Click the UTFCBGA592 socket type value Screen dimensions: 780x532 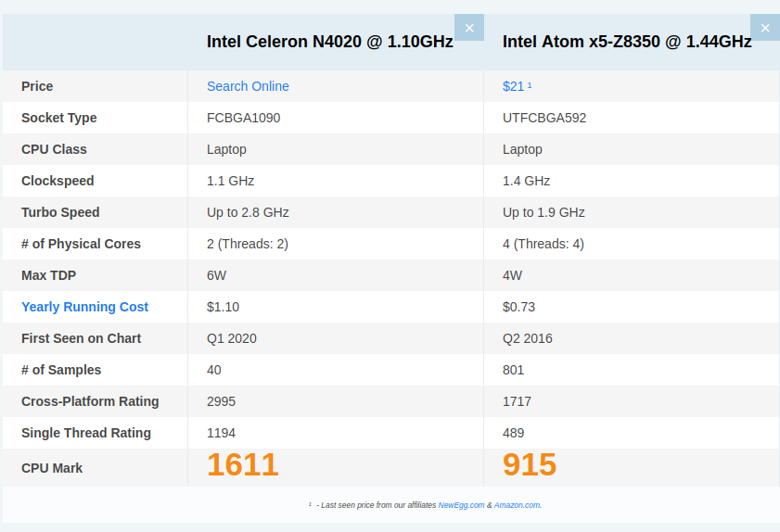pyautogui.click(x=544, y=118)
